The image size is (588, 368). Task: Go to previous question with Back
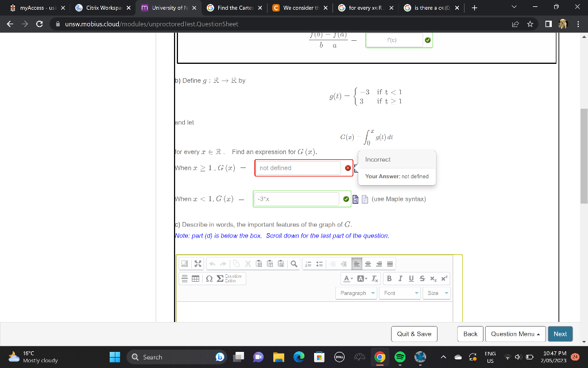[x=470, y=334]
